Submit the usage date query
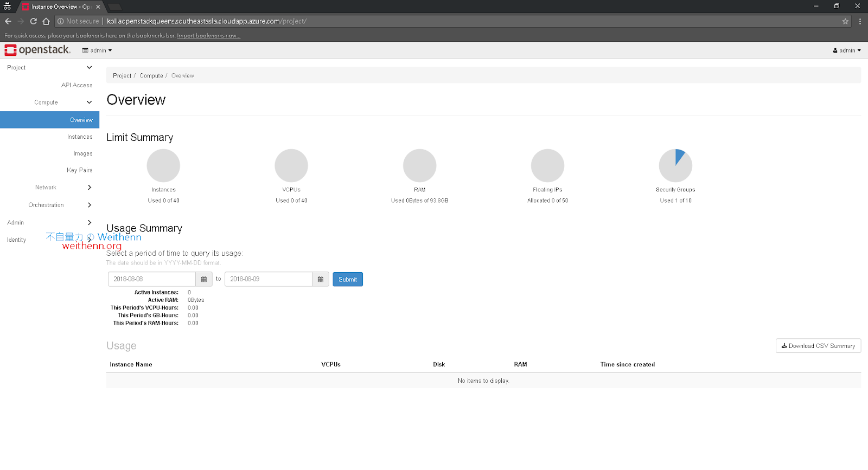 click(x=348, y=279)
